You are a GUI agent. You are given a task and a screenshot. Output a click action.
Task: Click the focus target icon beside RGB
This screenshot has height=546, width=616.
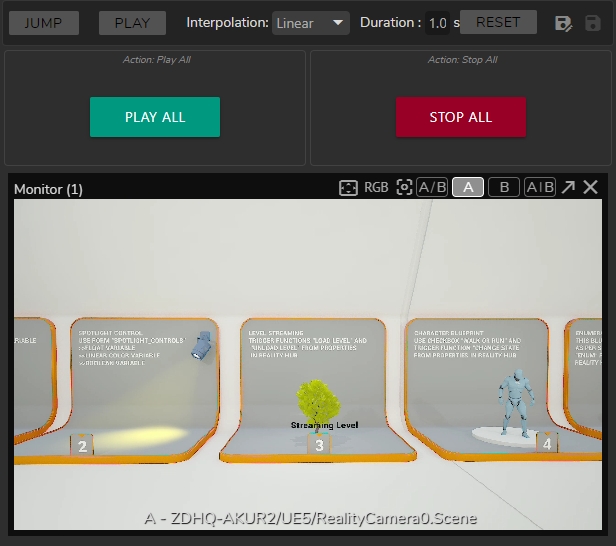click(404, 187)
